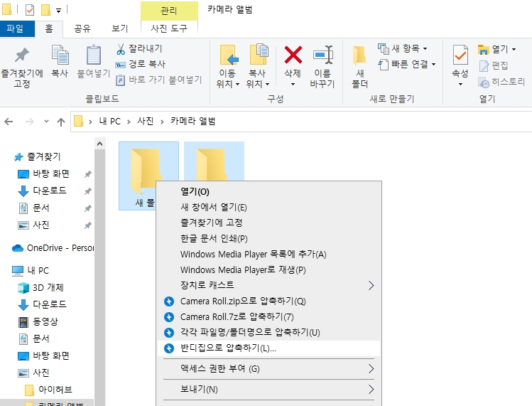
Task: Expand the ribbon Open (열기) dropdown arrow
Action: [514, 50]
